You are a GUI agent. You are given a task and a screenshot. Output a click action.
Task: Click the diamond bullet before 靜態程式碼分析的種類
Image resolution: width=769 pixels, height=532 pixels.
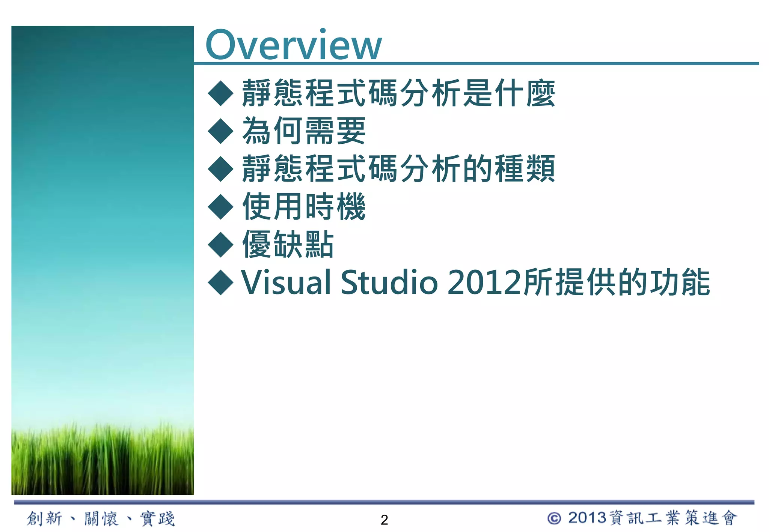pos(221,169)
